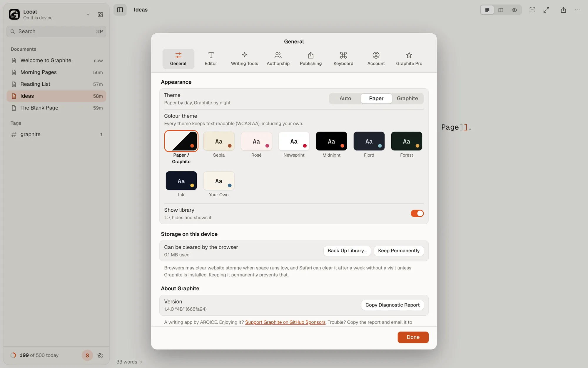Click the S account avatar

click(87, 355)
